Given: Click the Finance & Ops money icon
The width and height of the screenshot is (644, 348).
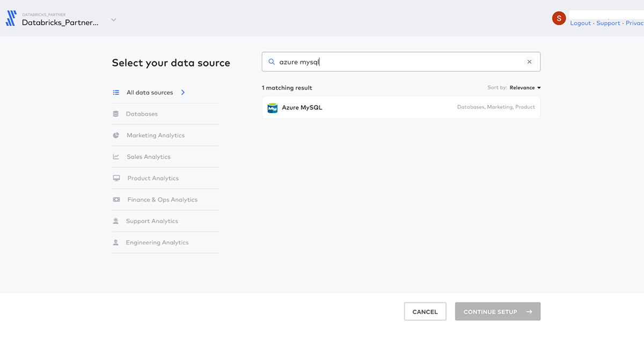Looking at the screenshot, I should click(x=116, y=200).
